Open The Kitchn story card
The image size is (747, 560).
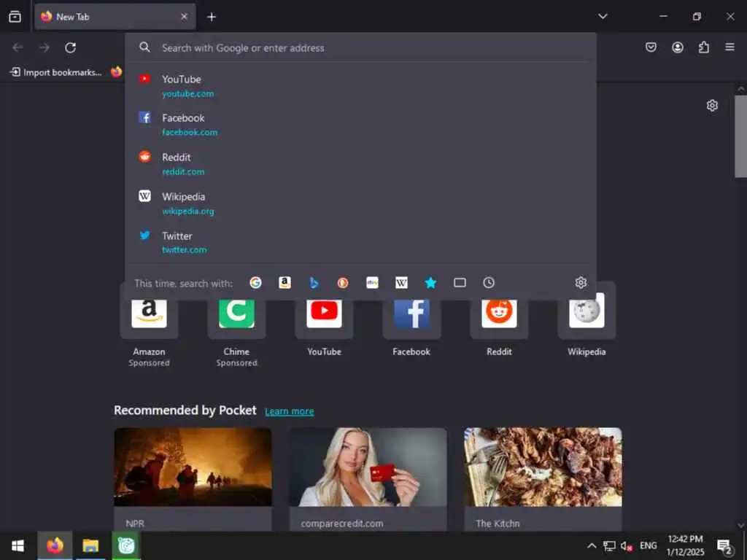543,478
